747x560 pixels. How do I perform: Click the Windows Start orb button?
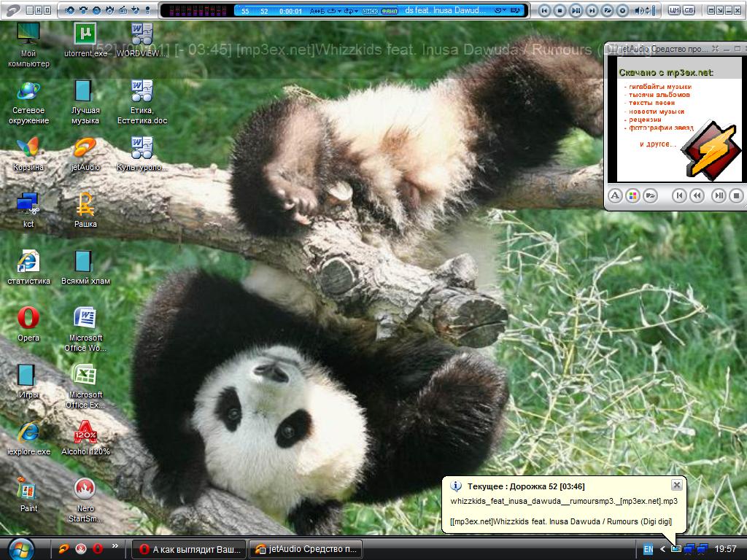pyautogui.click(x=21, y=548)
